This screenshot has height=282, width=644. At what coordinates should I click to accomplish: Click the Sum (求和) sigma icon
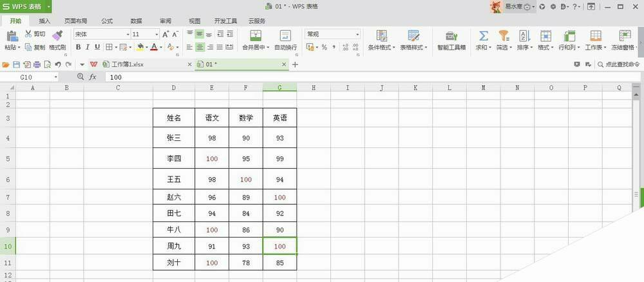(x=484, y=35)
